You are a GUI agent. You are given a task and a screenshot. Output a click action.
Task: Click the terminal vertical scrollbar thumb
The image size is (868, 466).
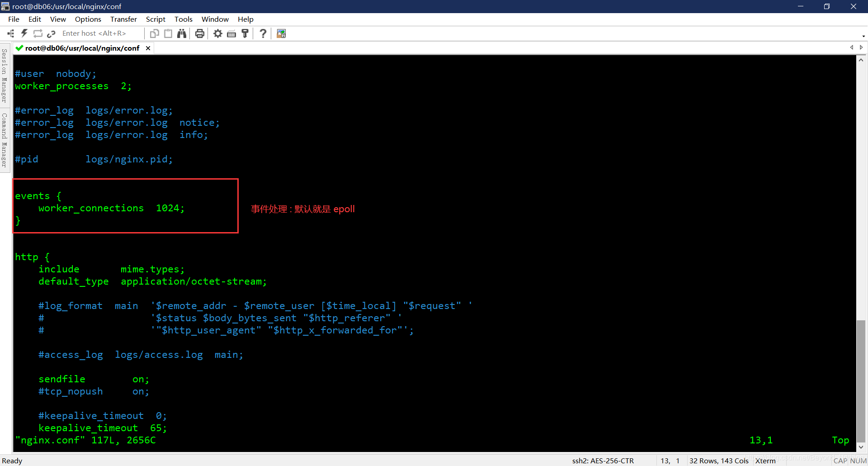[861, 380]
